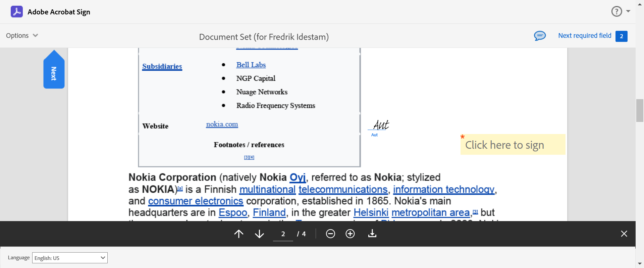Go to previous page with up arrow
644x268 pixels.
click(x=239, y=234)
